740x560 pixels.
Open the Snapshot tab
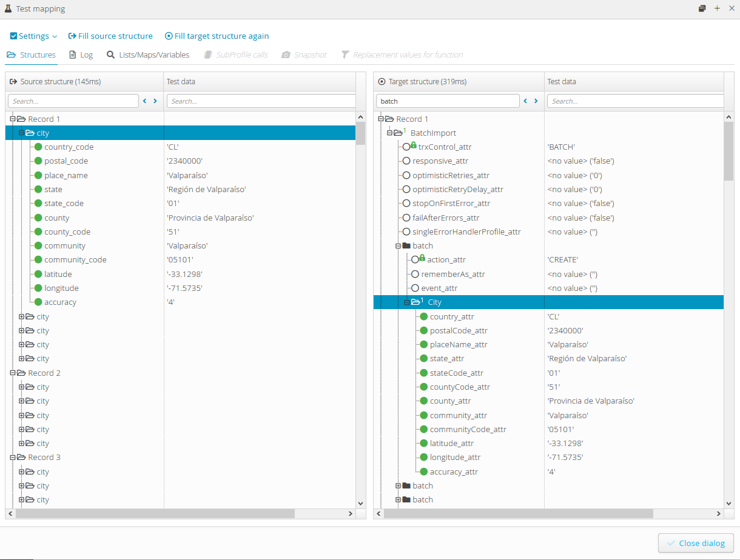coord(304,55)
